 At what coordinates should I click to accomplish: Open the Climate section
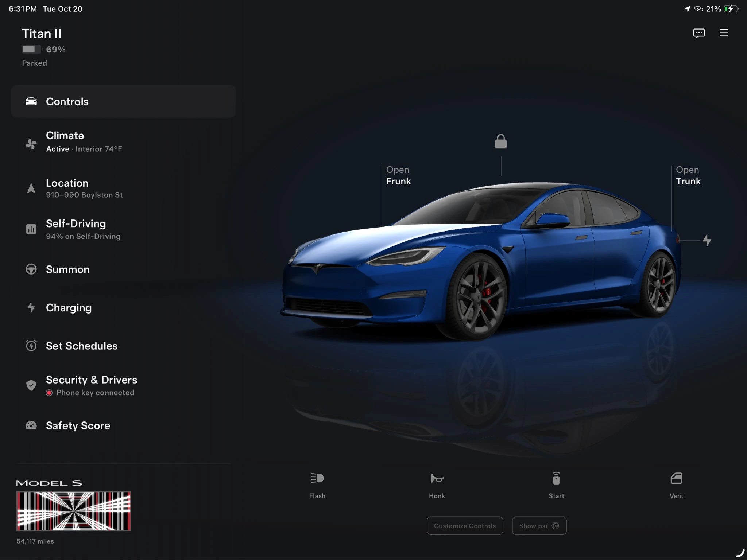(x=123, y=142)
